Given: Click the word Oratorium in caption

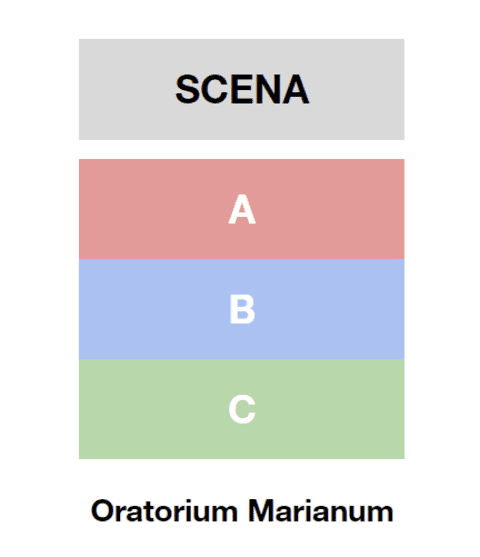Looking at the screenshot, I should click(164, 511).
